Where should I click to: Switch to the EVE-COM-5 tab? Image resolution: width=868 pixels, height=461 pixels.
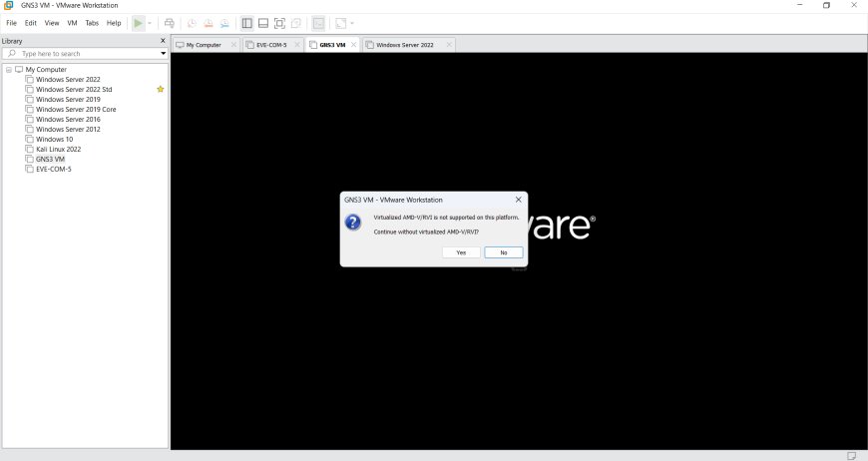click(271, 45)
